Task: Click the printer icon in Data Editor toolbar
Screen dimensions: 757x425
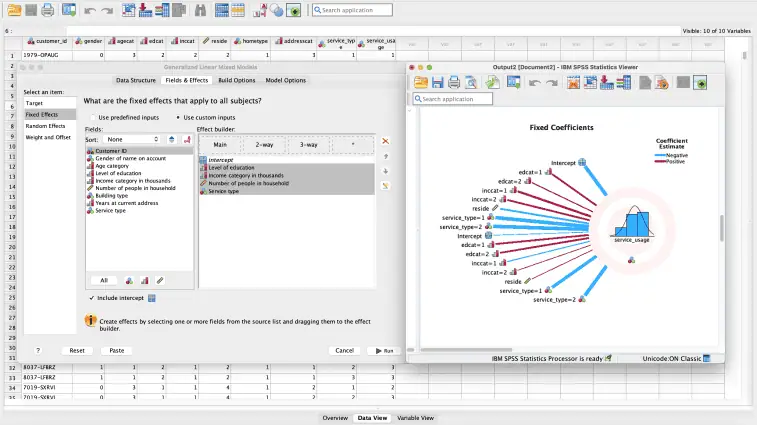Action: [47, 10]
